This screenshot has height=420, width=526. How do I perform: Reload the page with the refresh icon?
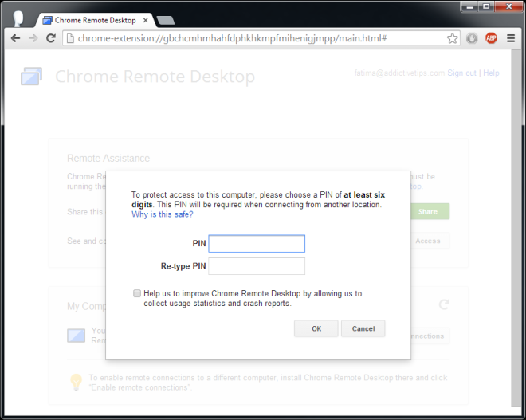click(x=51, y=38)
